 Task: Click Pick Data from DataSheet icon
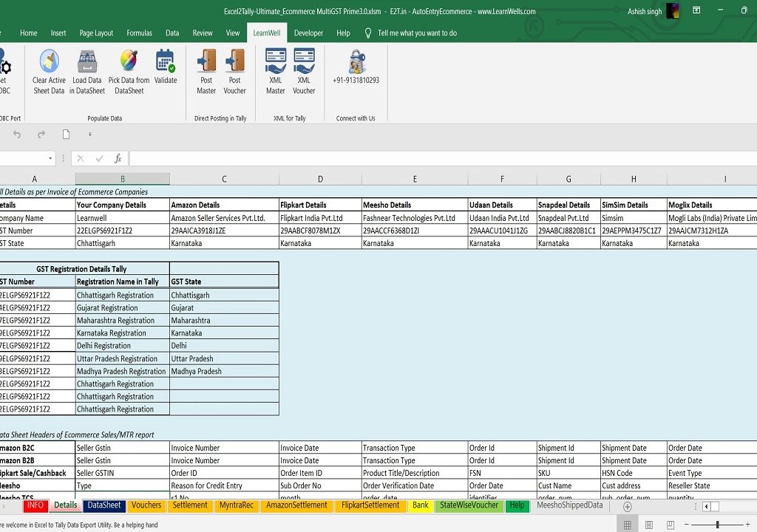129,62
